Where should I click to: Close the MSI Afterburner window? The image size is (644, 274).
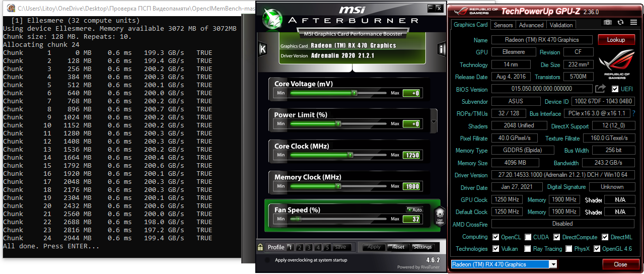[440, 8]
